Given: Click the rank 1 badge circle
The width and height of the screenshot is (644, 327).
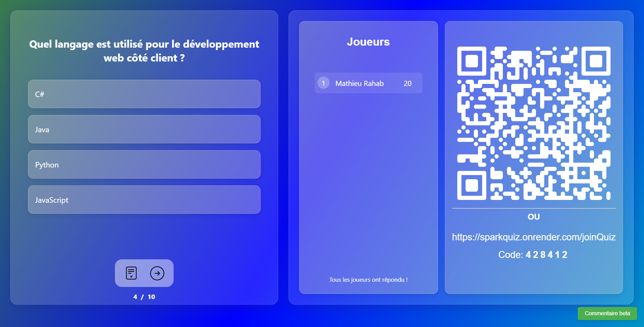Looking at the screenshot, I should [323, 83].
